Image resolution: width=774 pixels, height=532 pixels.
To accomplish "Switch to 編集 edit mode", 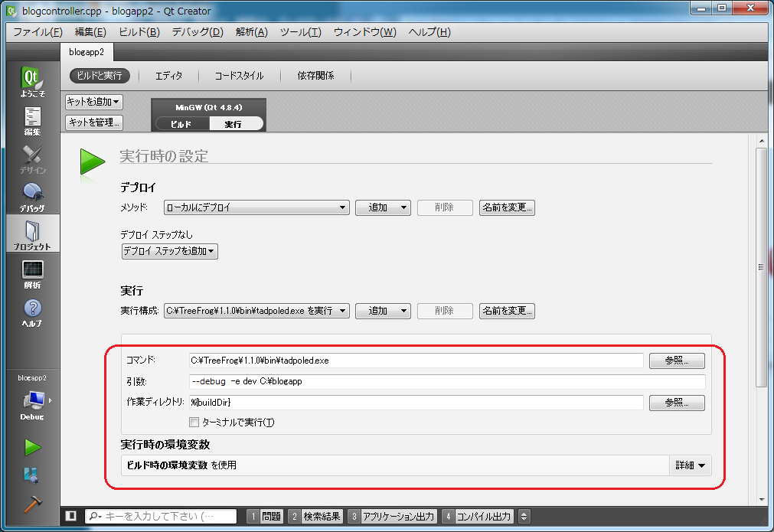I will [x=33, y=120].
